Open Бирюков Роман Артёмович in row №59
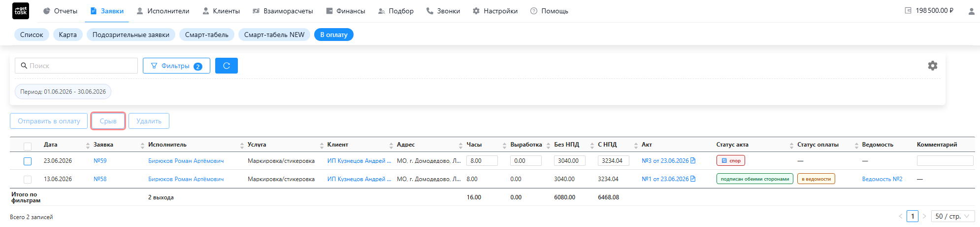The width and height of the screenshot is (980, 227). coord(186,161)
